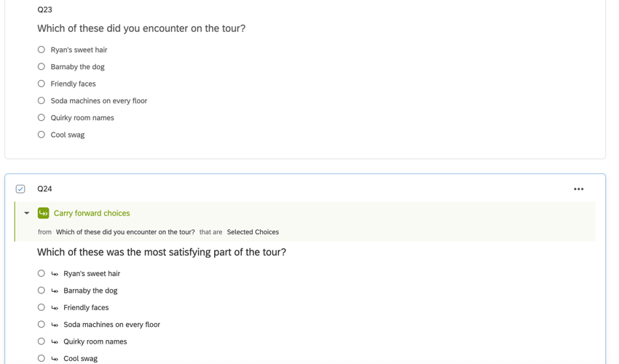This screenshot has width=619, height=364.
Task: Click carry-forward arrow beside Friendly faces in Q24
Action: pyautogui.click(x=55, y=308)
